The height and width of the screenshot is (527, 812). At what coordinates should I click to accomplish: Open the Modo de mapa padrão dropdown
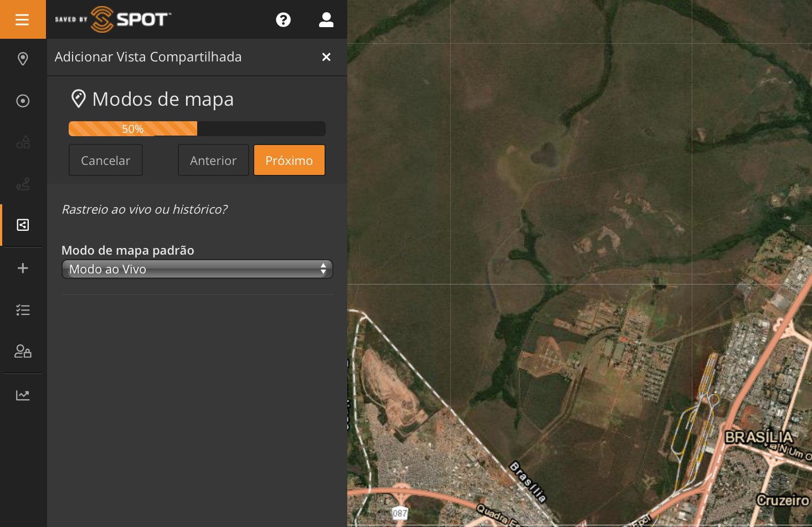tap(197, 269)
